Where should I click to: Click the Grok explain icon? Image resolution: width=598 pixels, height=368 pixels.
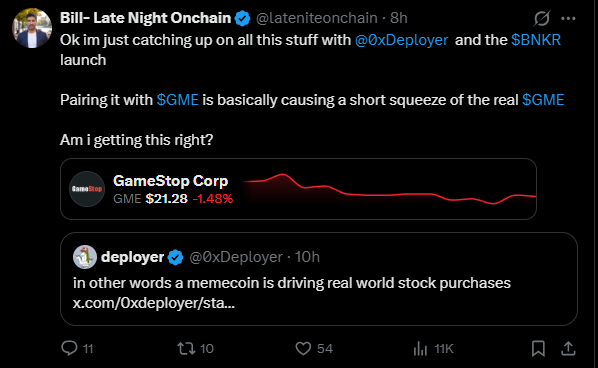pos(542,18)
